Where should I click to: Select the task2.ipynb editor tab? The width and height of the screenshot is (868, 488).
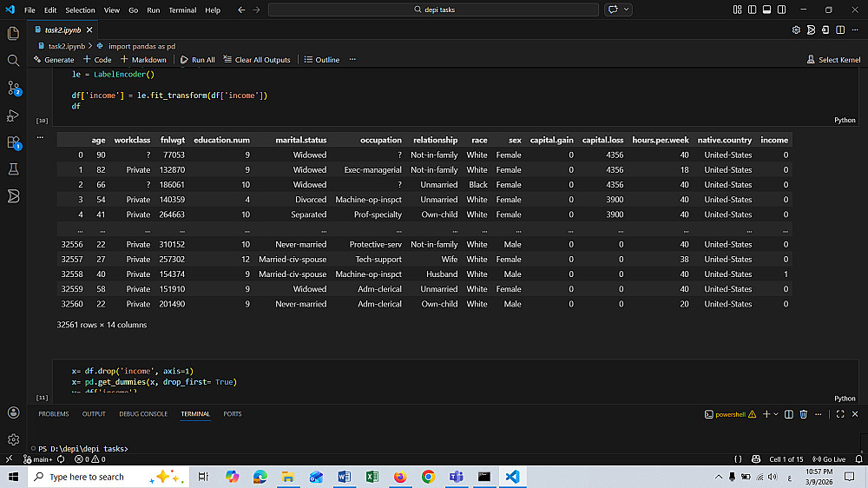point(62,30)
